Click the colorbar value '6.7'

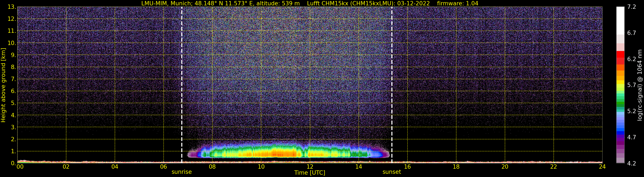click(632, 33)
